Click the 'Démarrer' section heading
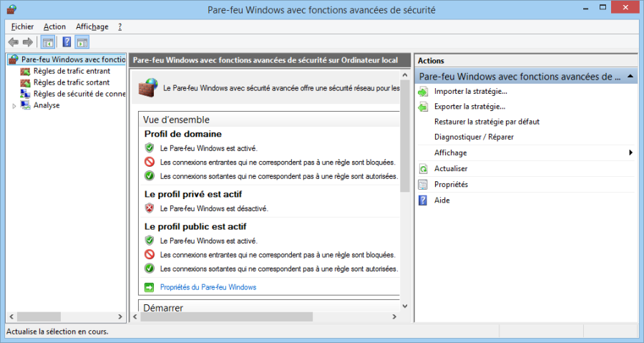The height and width of the screenshot is (343, 644). point(163,308)
